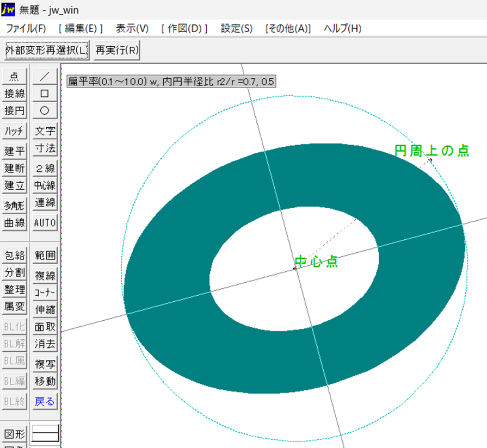Select the □ rectangle drawing tool
Viewport: 487px width, 448px height.
[45, 94]
